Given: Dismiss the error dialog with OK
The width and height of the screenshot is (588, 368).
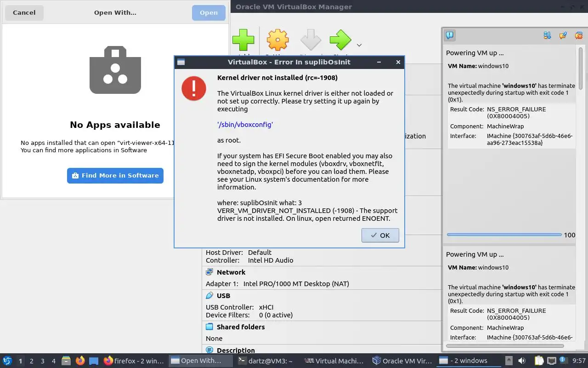Looking at the screenshot, I should [380, 235].
